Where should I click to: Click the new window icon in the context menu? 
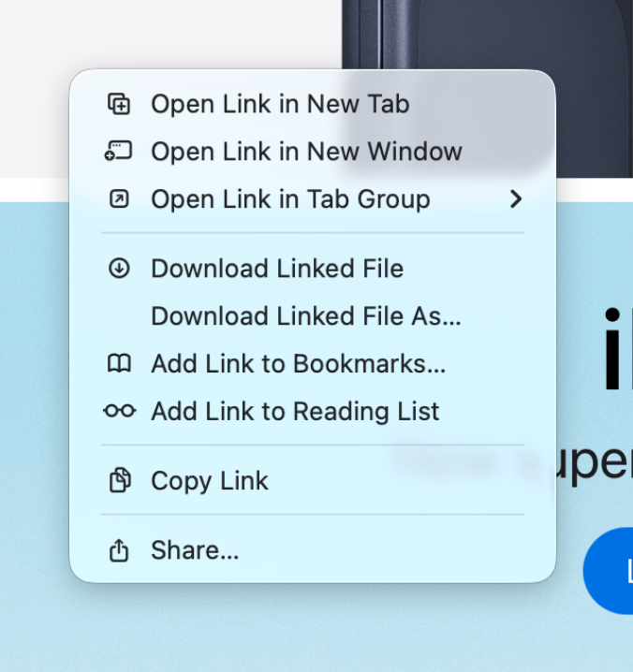tap(118, 152)
